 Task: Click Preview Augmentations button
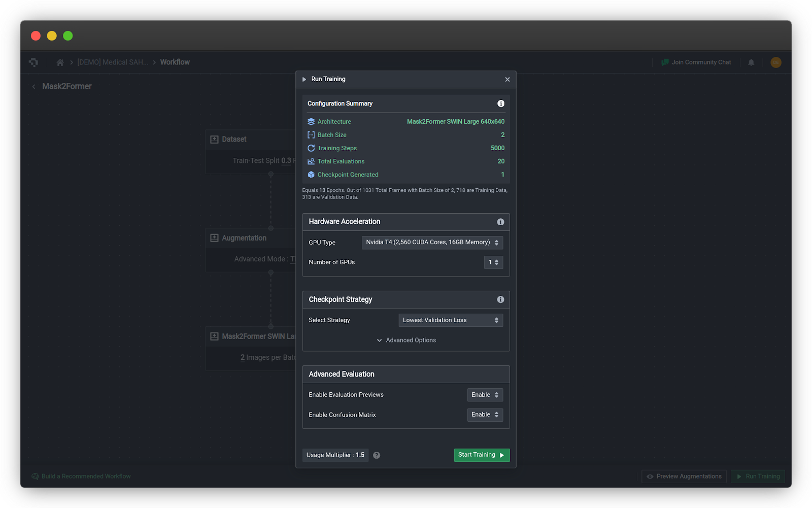click(684, 476)
